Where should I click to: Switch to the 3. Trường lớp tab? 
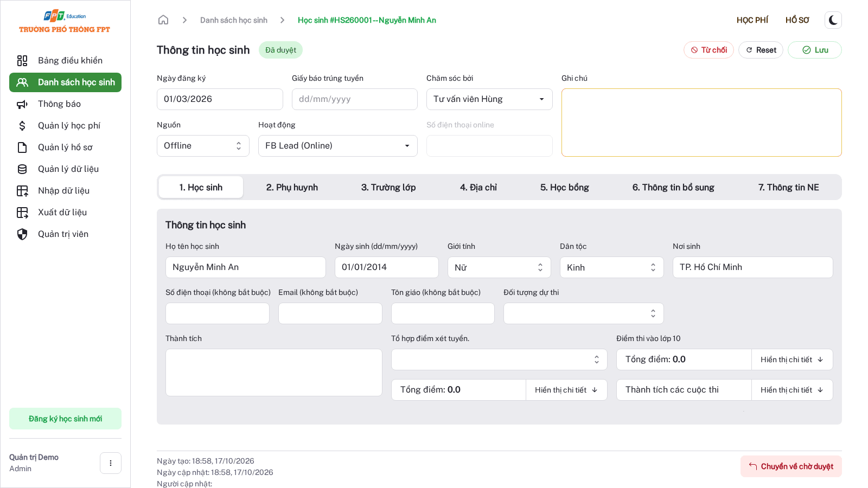[388, 187]
